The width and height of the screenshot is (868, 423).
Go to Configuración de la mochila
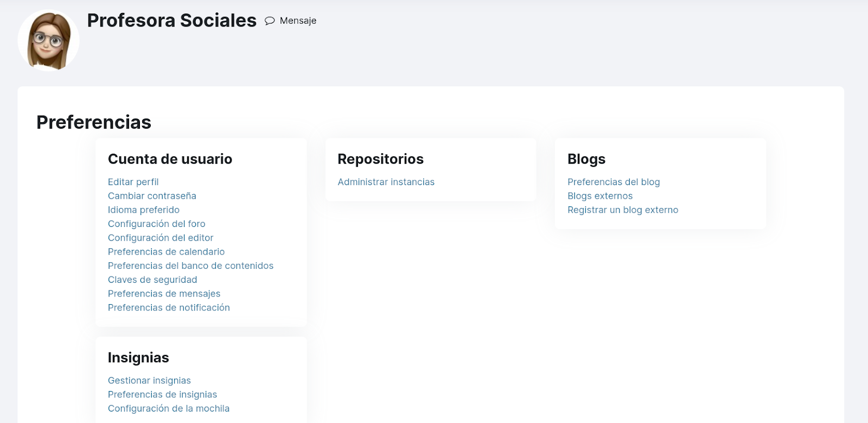click(x=169, y=408)
